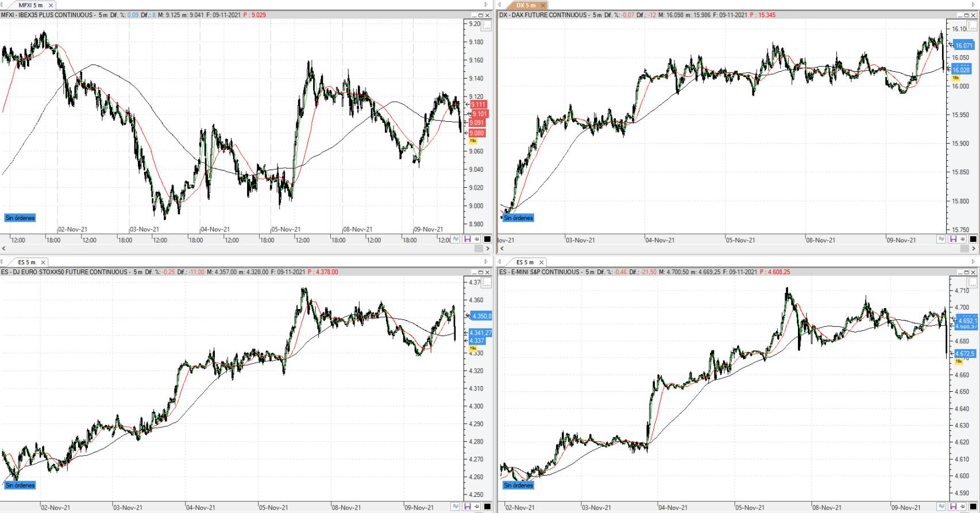Click the indicators wave icon under IBEX35 chart
Image resolution: width=980 pixels, height=513 pixels.
click(456, 239)
